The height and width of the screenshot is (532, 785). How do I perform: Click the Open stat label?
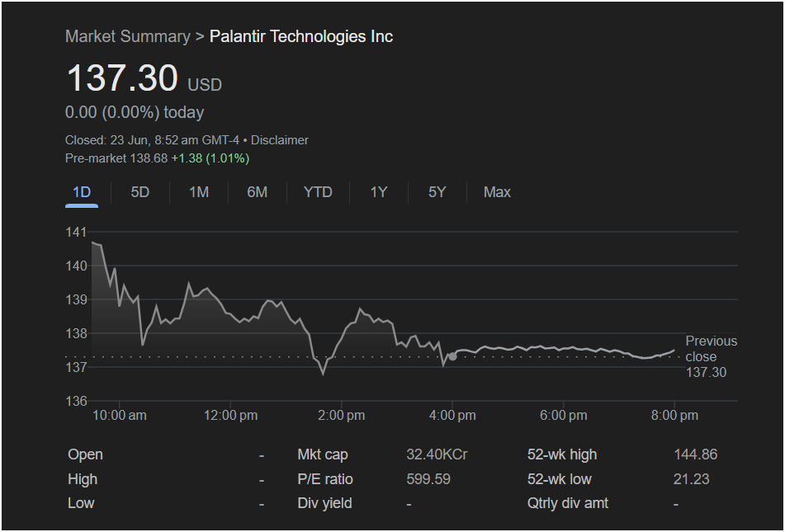[86, 454]
